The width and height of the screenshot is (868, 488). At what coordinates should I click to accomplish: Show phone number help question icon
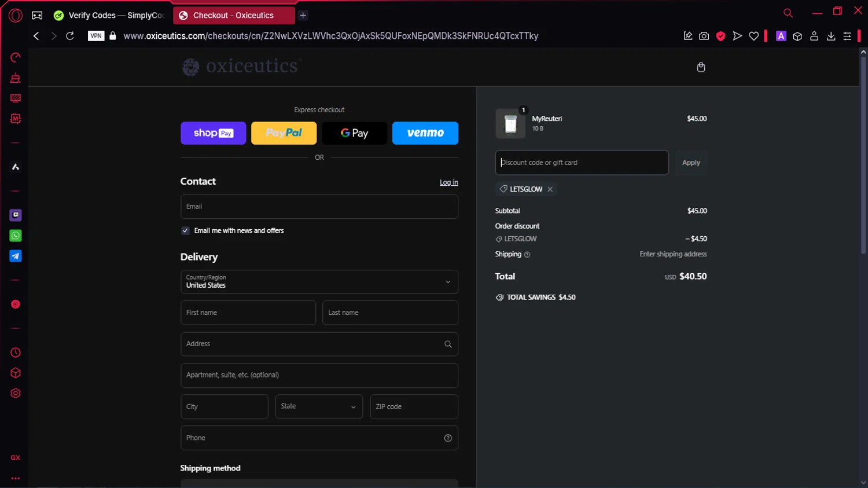[x=448, y=438]
